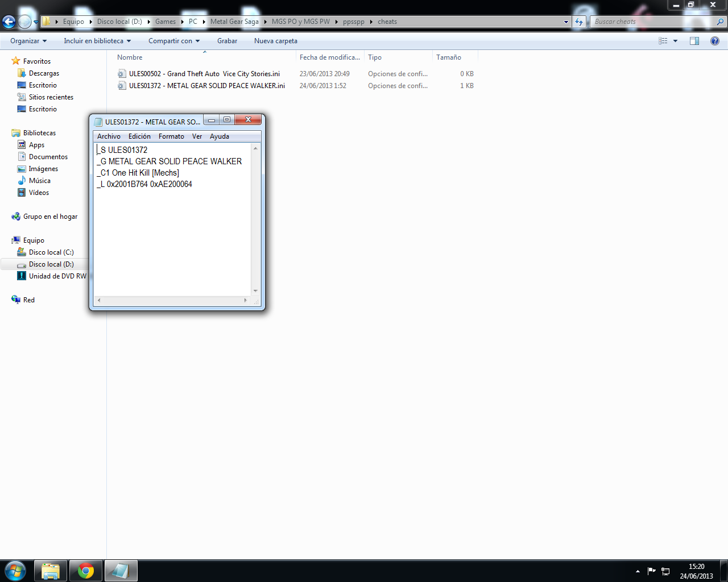Toggle the preview pane icon
This screenshot has width=728, height=582.
coord(694,41)
